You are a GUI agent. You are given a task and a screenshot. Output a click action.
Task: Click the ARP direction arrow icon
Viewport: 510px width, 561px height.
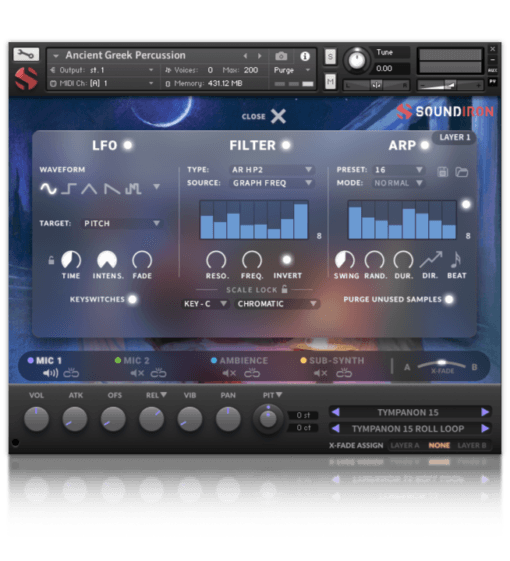tap(431, 259)
